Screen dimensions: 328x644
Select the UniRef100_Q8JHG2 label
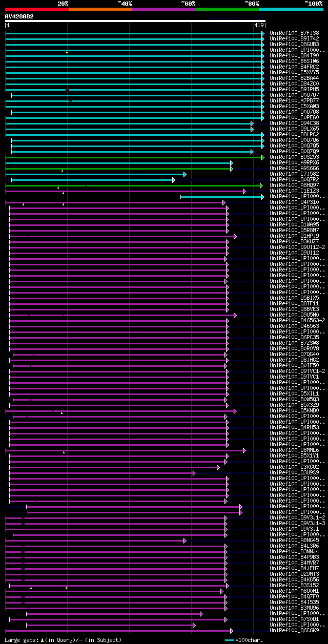(x=294, y=360)
